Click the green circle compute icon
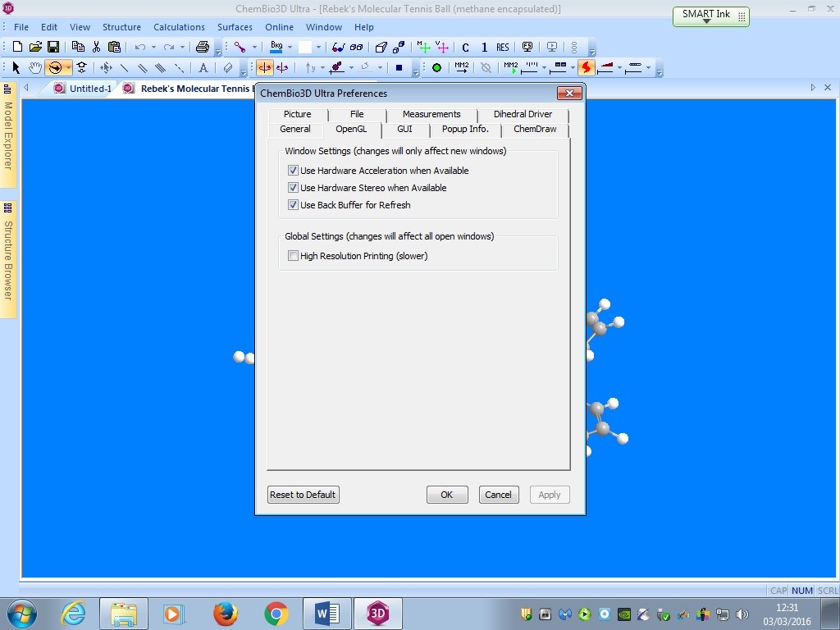 point(436,67)
